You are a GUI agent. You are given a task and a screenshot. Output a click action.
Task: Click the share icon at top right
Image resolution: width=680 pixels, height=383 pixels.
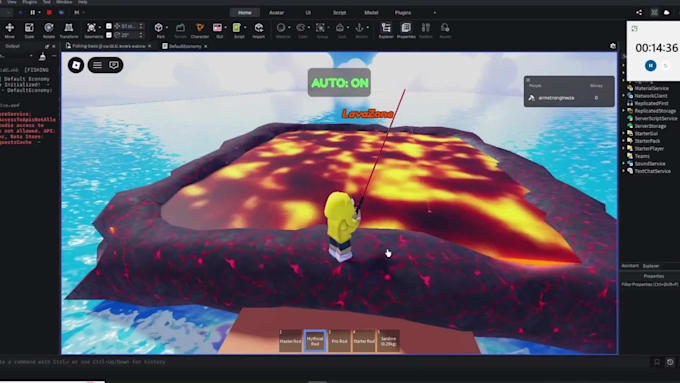point(639,13)
